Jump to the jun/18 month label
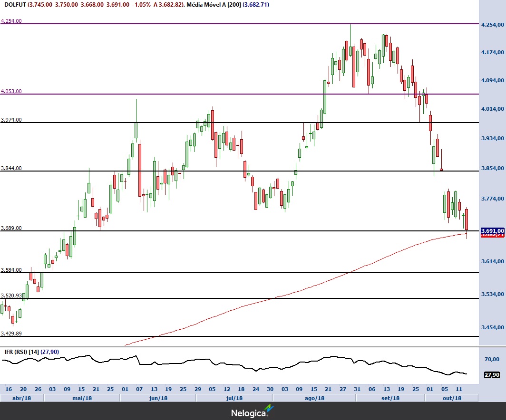 (x=158, y=398)
